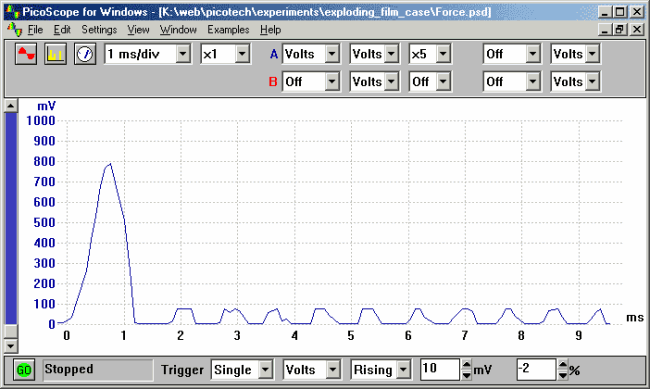
Task: Click the green GO button
Action: click(24, 370)
